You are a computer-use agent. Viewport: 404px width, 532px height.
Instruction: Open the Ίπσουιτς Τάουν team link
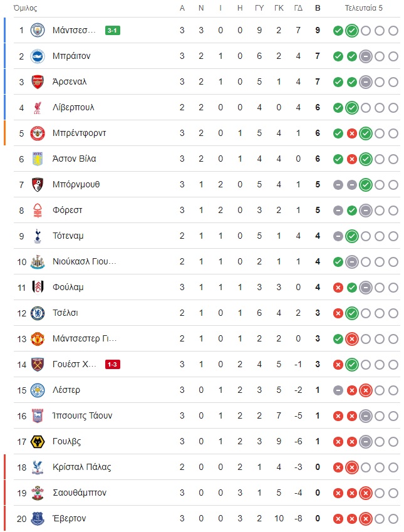point(82,416)
